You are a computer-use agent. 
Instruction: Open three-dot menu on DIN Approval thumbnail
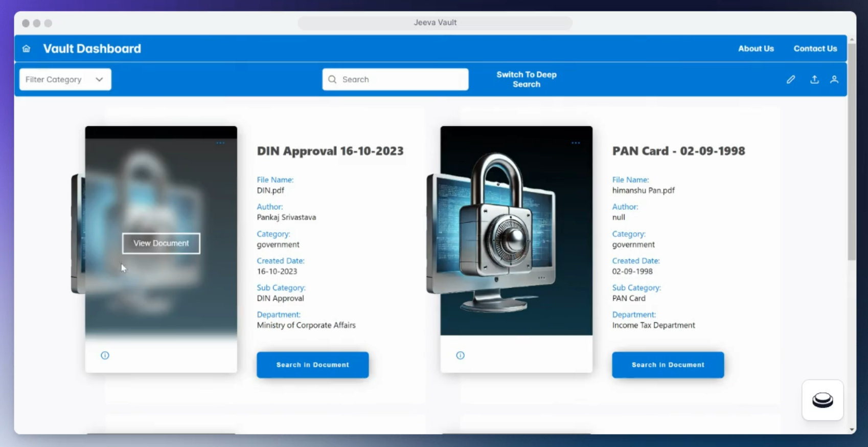coord(220,143)
